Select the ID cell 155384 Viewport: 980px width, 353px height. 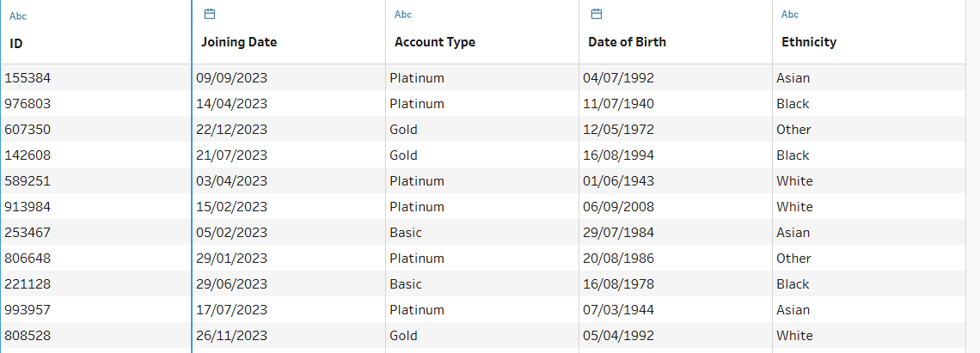click(x=28, y=78)
